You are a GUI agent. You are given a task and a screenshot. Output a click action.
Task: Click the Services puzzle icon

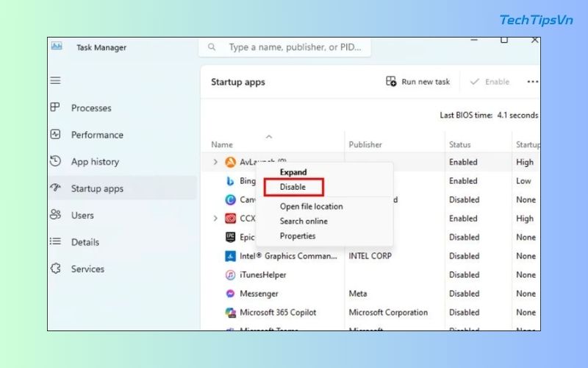[56, 268]
